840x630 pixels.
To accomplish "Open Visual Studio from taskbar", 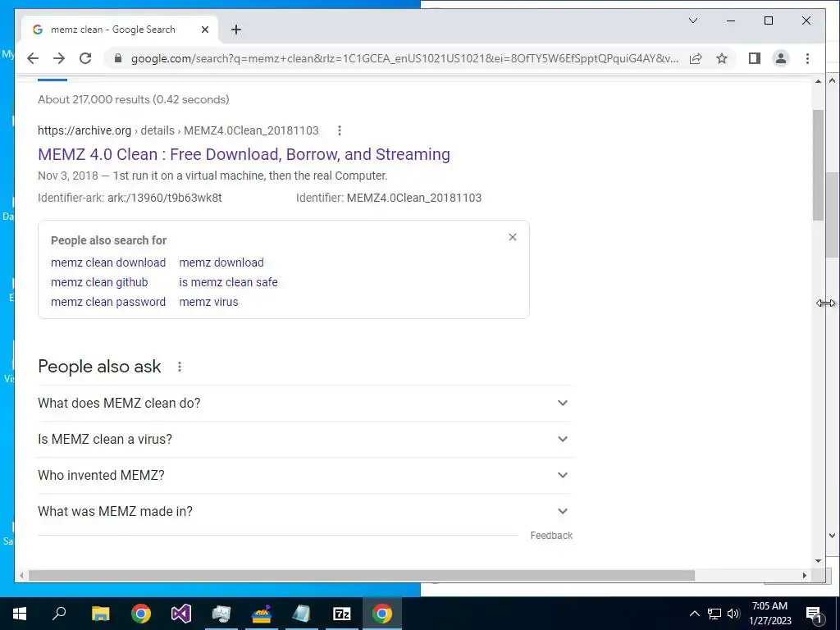I will (x=181, y=614).
